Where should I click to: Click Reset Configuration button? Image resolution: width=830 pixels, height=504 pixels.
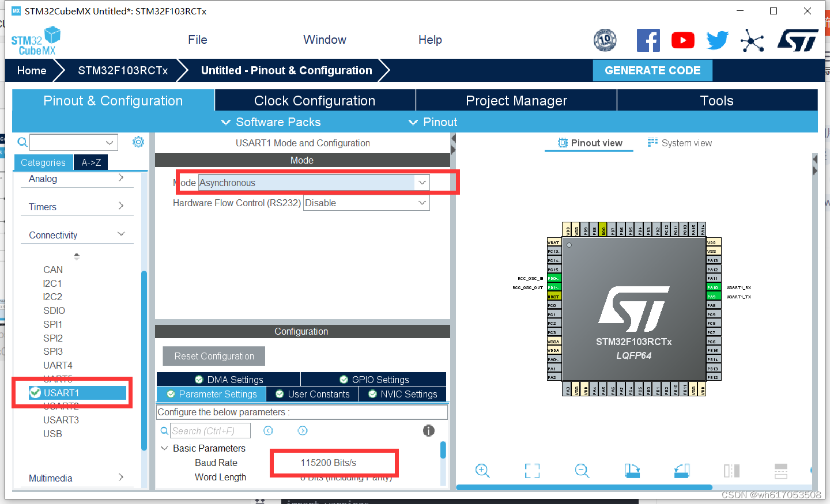(x=214, y=356)
